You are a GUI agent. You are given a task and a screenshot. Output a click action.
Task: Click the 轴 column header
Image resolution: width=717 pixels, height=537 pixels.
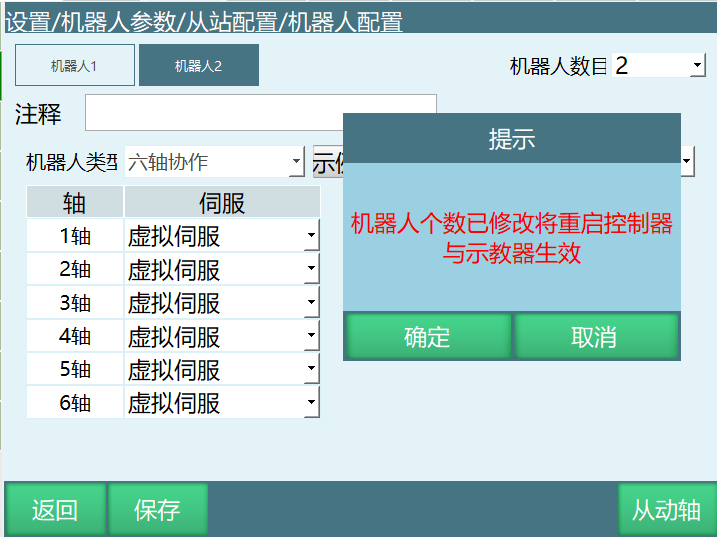75,203
